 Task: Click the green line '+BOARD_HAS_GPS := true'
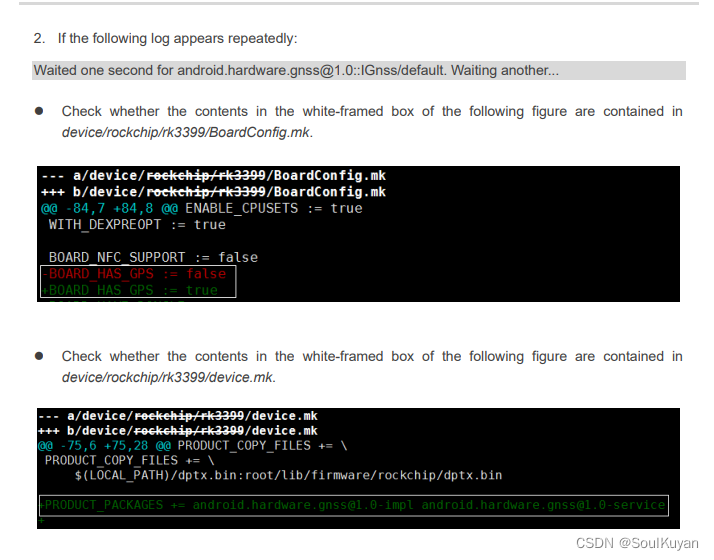(x=130, y=290)
